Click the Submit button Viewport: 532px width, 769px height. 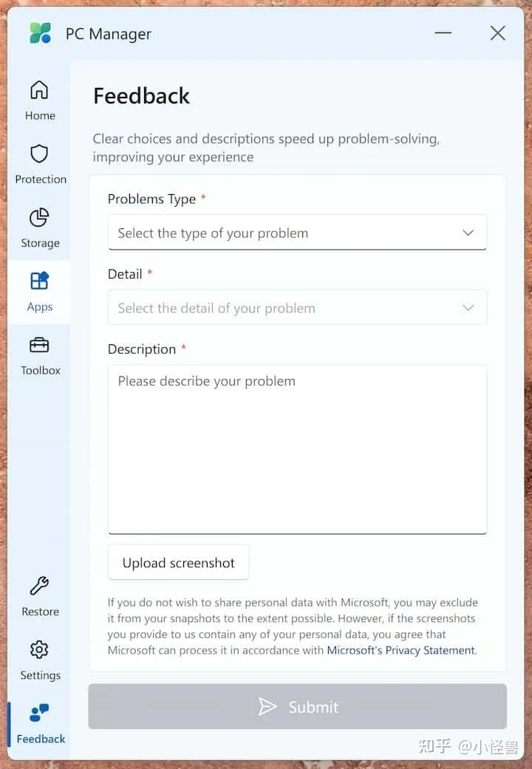click(297, 707)
